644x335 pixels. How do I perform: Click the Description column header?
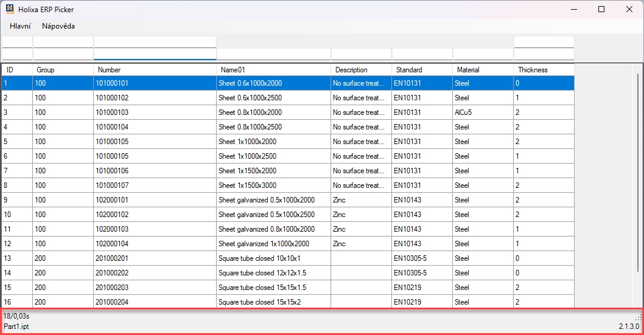(361, 70)
